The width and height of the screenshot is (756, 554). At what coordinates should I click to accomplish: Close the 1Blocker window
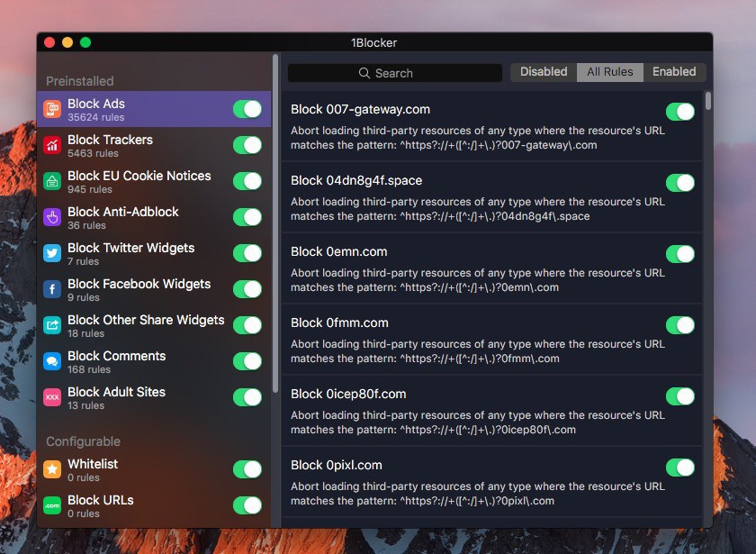point(49,42)
